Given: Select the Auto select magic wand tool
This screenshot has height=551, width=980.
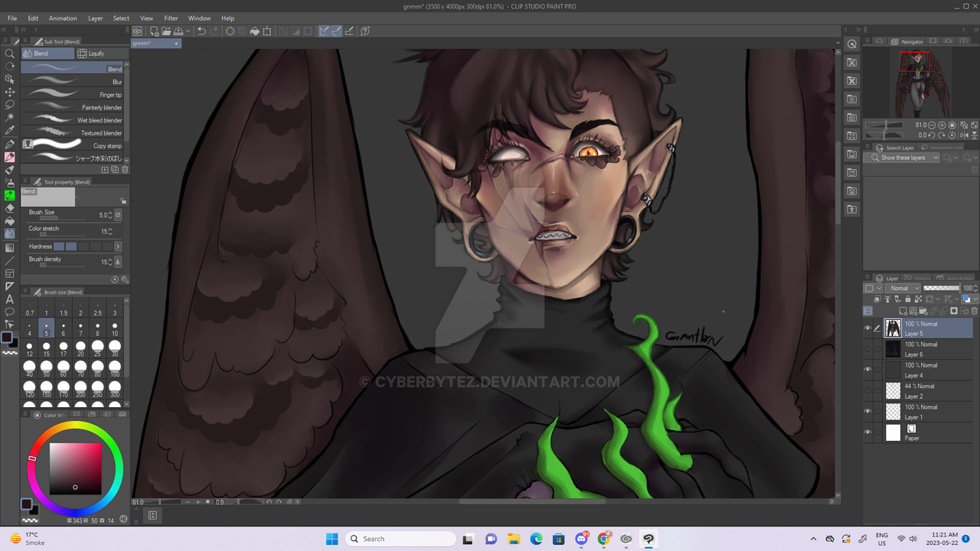Looking at the screenshot, I should point(10,118).
